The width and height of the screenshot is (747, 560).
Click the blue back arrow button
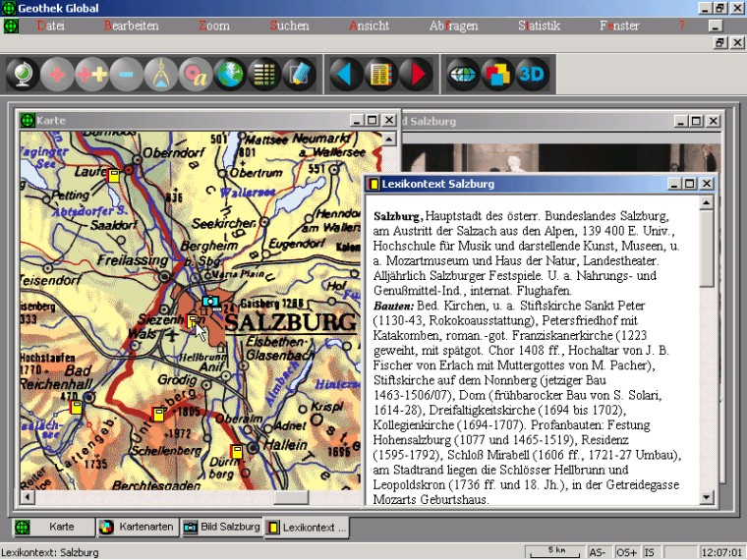point(345,75)
